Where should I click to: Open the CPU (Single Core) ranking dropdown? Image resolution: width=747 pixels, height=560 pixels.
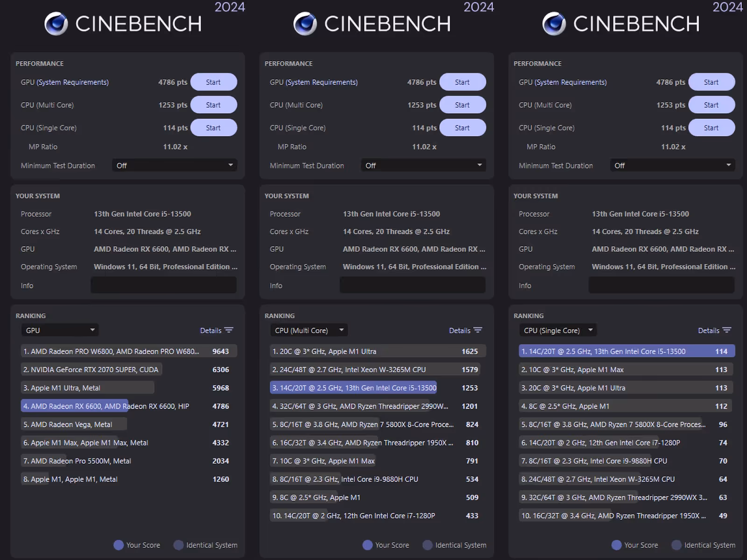click(558, 330)
